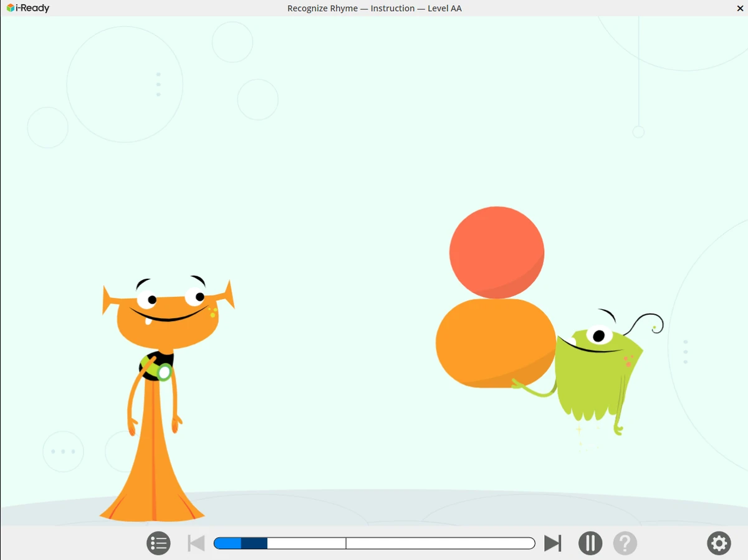Open the lesson menu list icon

[158, 543]
